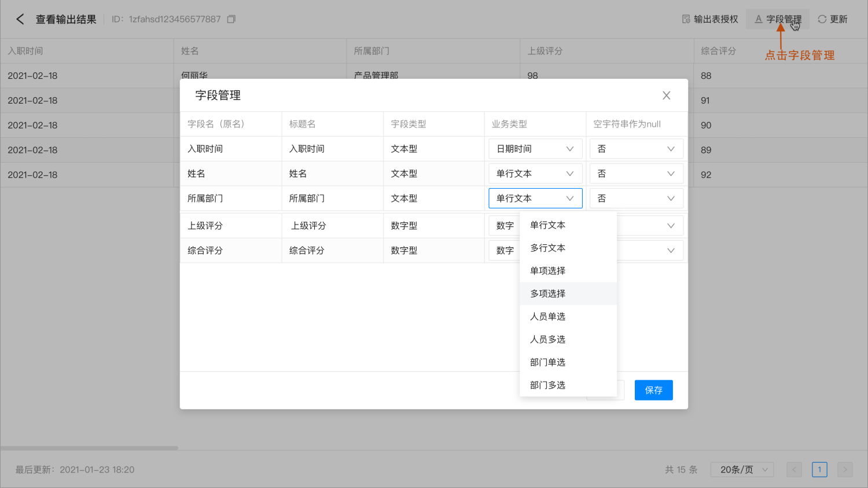Click 综合评分 value 88 in background table
Image resolution: width=868 pixels, height=488 pixels.
pyautogui.click(x=706, y=76)
